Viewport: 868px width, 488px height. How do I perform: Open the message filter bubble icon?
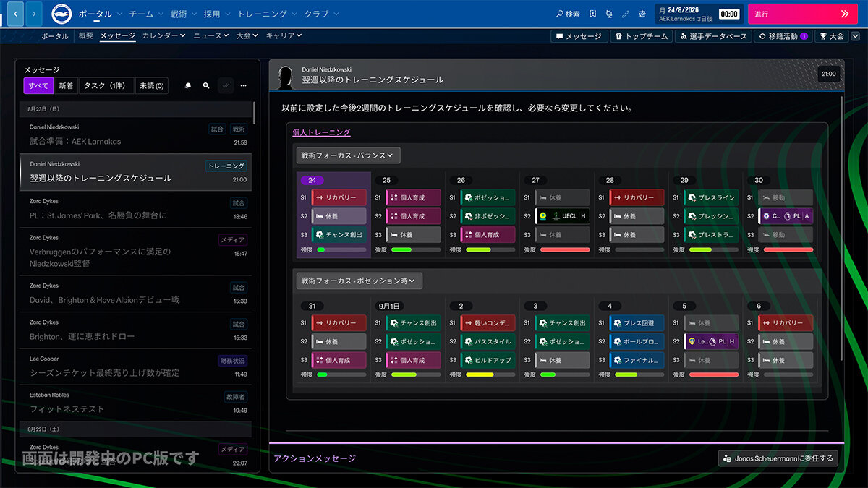pyautogui.click(x=187, y=85)
